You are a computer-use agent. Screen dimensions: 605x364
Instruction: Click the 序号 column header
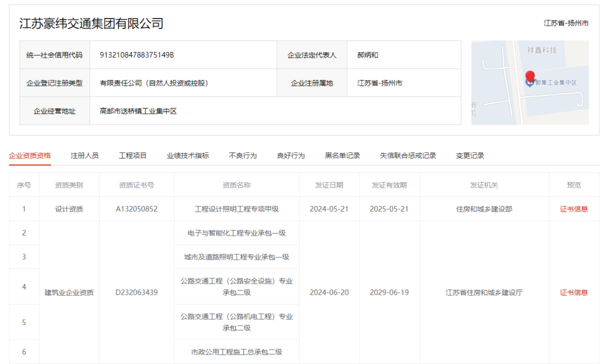(x=24, y=185)
